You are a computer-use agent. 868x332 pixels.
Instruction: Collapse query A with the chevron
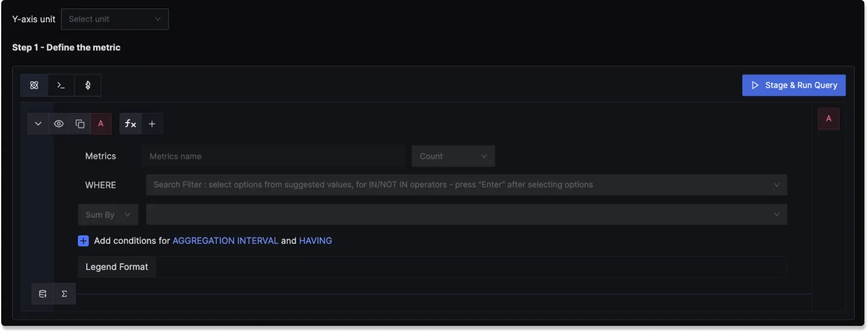click(38, 124)
